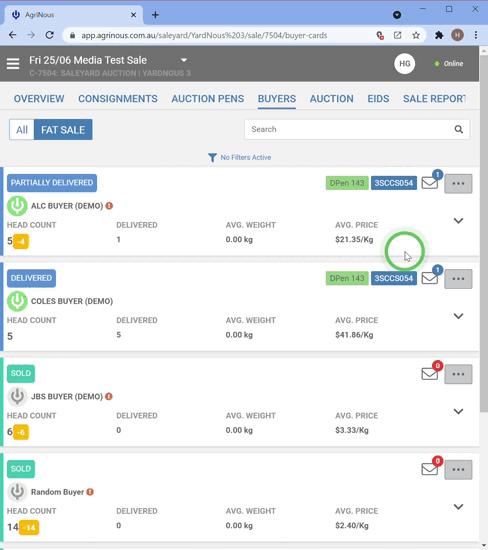The image size is (488, 550).
Task: Click the HG user avatar
Action: (x=405, y=63)
